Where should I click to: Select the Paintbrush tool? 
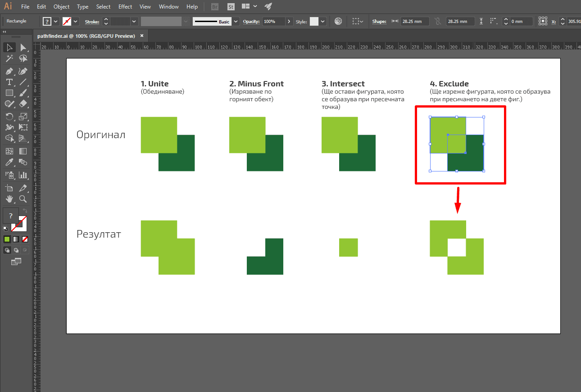(23, 93)
